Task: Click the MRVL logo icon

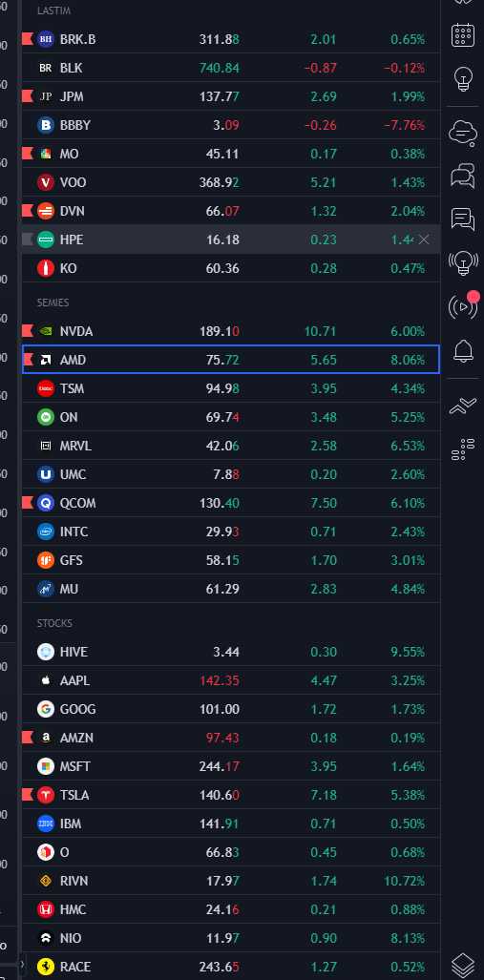Action: tap(46, 446)
